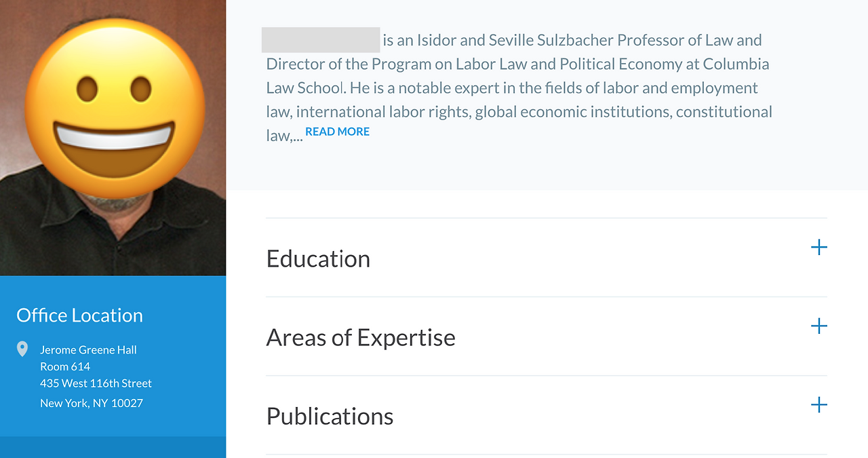Image resolution: width=868 pixels, height=458 pixels.
Task: Click the Room 614 text
Action: (x=65, y=366)
